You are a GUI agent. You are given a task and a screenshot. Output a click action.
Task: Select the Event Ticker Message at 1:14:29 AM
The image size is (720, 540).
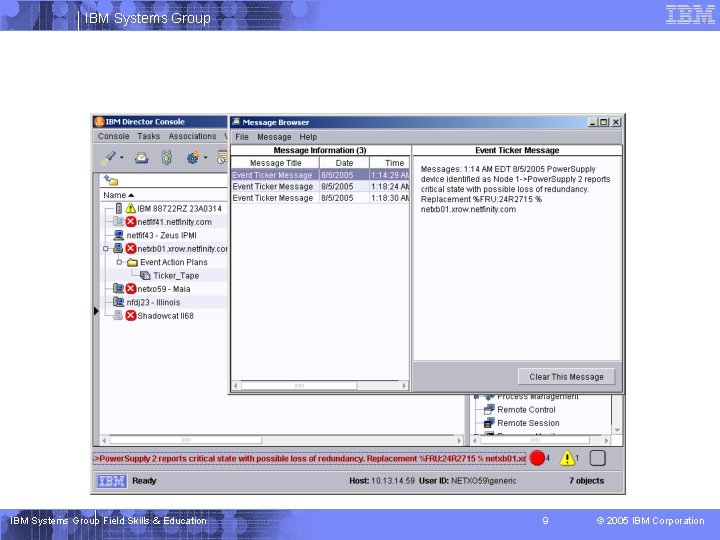pos(320,175)
